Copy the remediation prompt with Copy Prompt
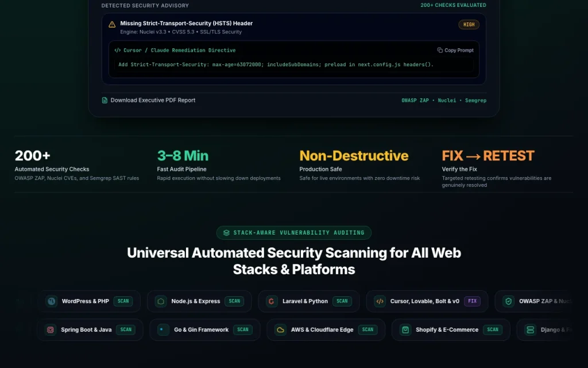 (x=455, y=51)
